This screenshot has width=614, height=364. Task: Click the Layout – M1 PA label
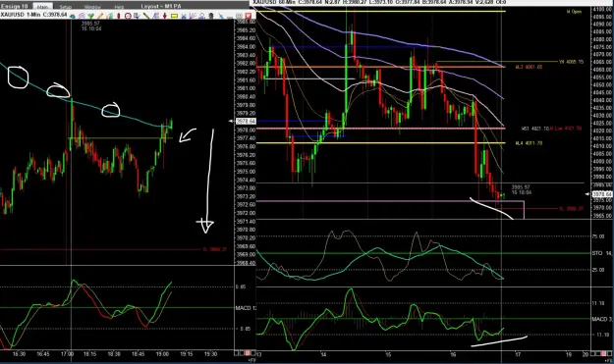[161, 6]
